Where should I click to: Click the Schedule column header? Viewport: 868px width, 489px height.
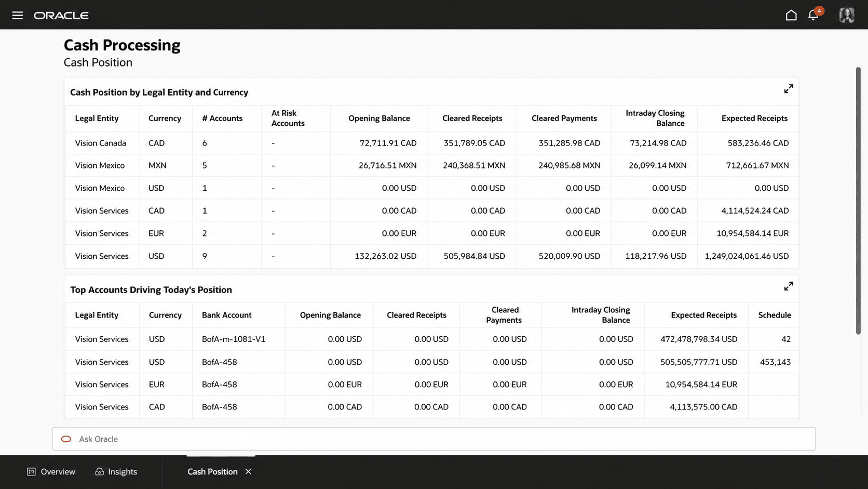coord(775,315)
